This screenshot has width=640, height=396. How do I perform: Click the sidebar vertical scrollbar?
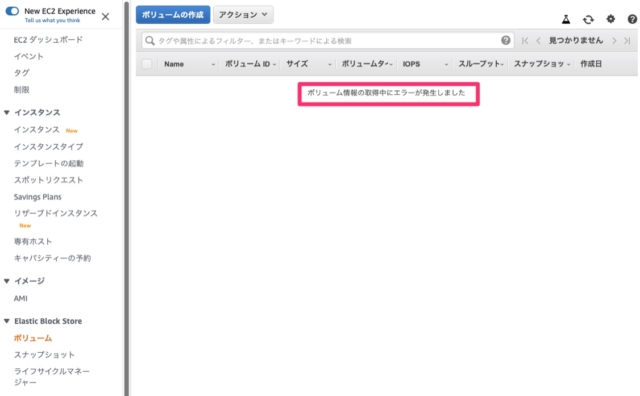tap(126, 198)
